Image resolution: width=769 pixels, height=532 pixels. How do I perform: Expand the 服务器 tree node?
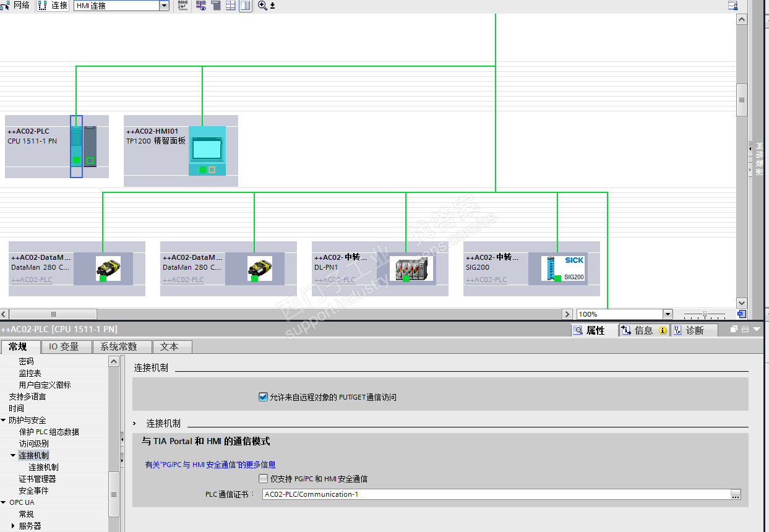tap(14, 526)
